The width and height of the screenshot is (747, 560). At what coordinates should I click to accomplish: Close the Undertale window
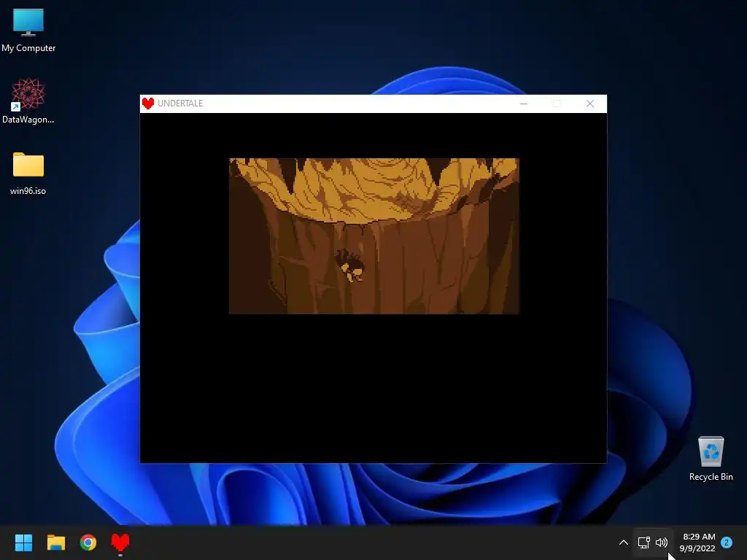point(589,104)
